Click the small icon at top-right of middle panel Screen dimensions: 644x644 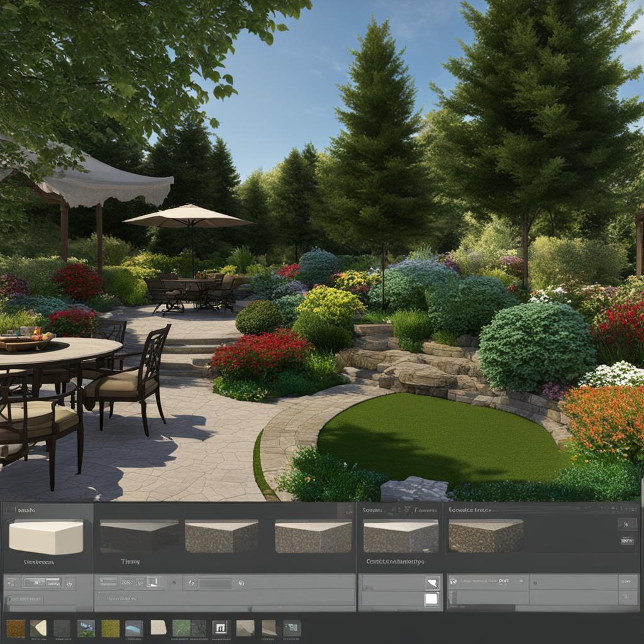pos(348,511)
